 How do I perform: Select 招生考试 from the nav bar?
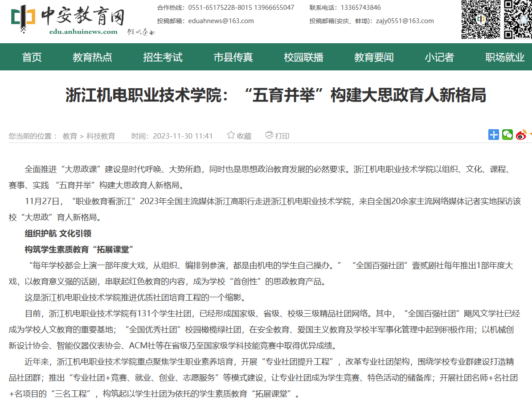[x=163, y=57]
